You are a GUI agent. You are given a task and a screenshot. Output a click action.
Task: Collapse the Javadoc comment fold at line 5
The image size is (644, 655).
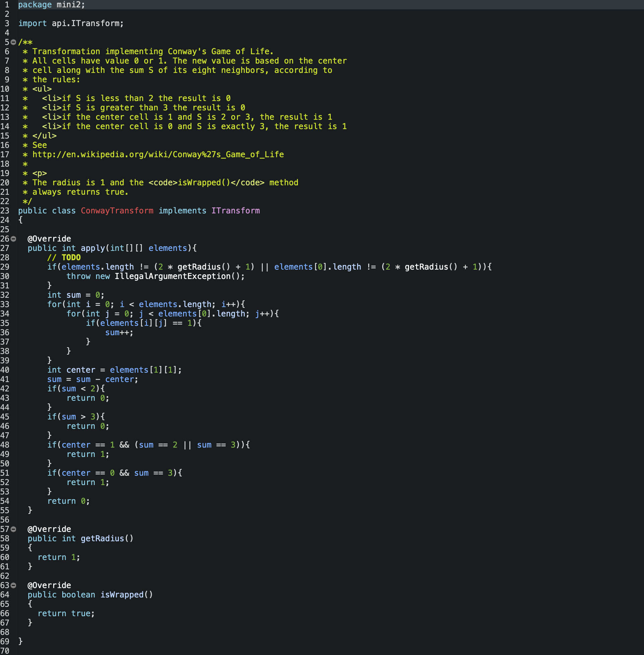13,42
